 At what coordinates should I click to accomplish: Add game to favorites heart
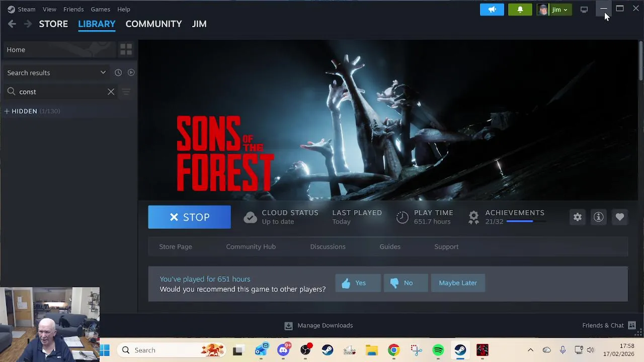tap(620, 217)
